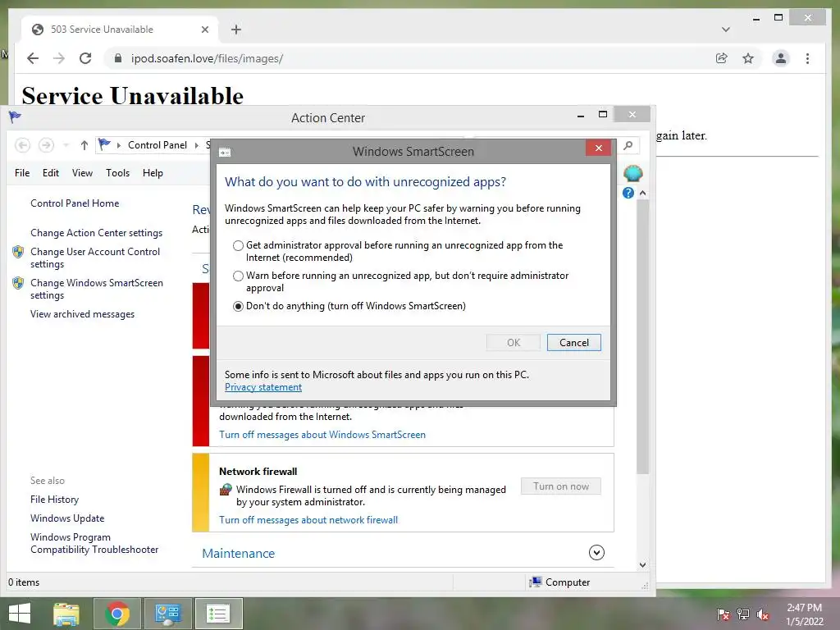Select 'Get administrator approval' radio option
This screenshot has height=630, width=840.
239,245
